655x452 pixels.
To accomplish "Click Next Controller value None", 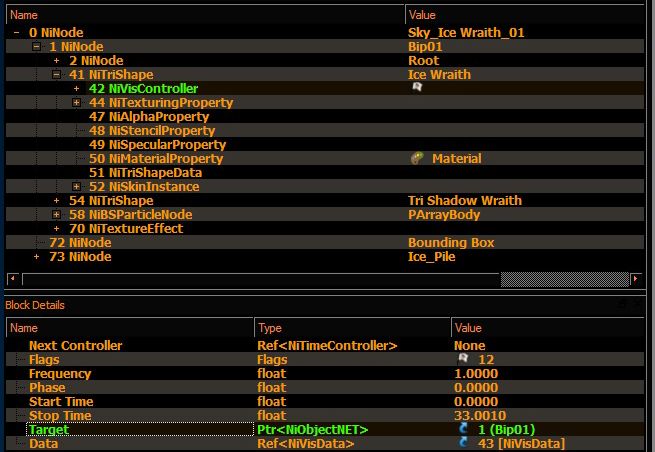I will (470, 345).
